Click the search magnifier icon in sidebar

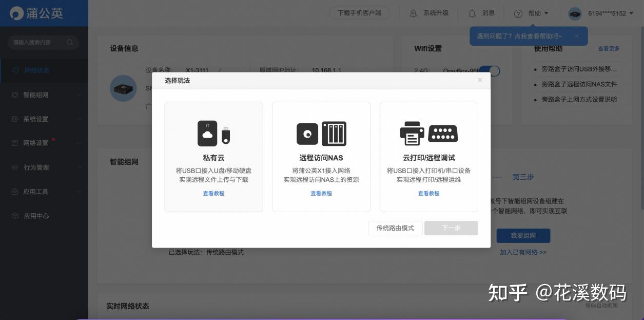pyautogui.click(x=70, y=42)
